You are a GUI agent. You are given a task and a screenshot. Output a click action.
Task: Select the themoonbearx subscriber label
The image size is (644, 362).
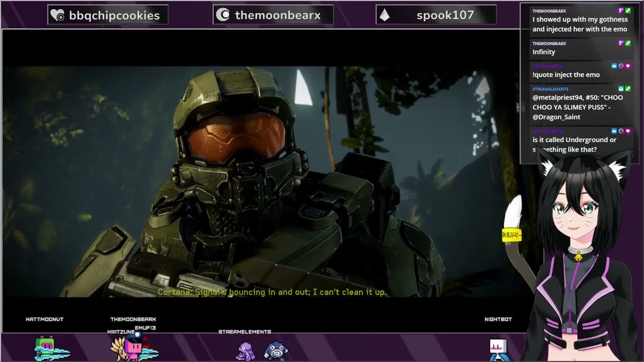pos(278,16)
